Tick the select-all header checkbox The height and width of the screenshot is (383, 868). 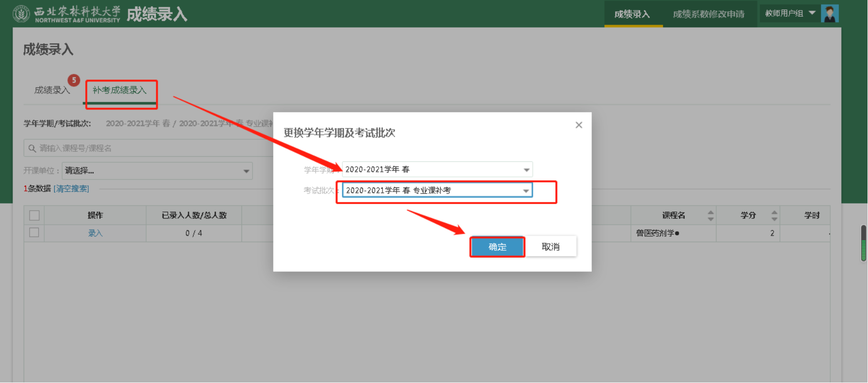click(x=34, y=216)
